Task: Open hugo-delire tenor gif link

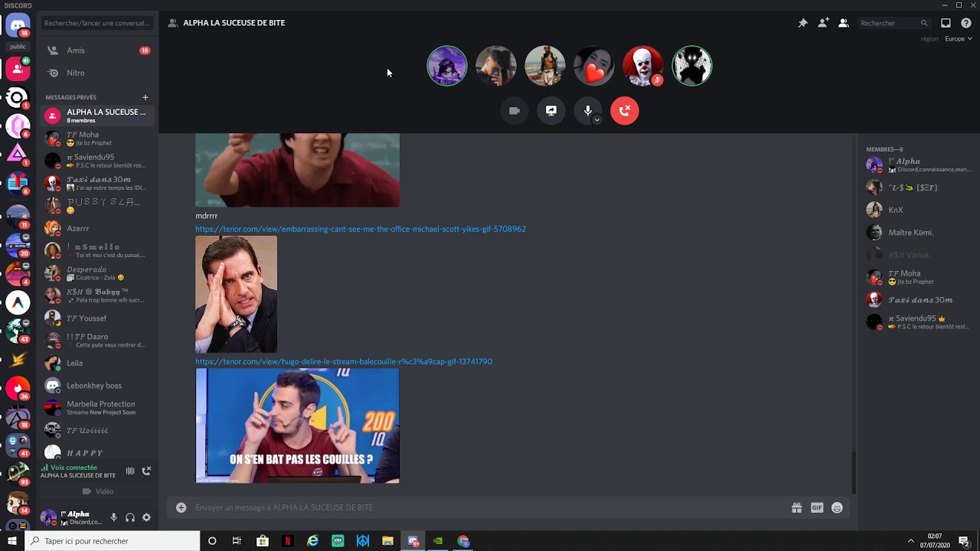Action: [344, 361]
